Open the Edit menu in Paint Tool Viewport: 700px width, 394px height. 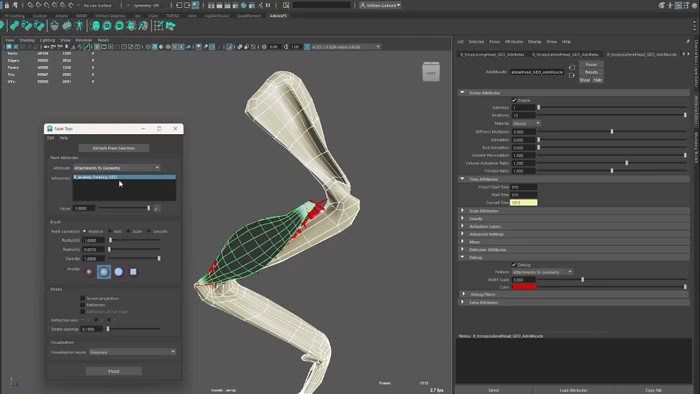pos(50,138)
